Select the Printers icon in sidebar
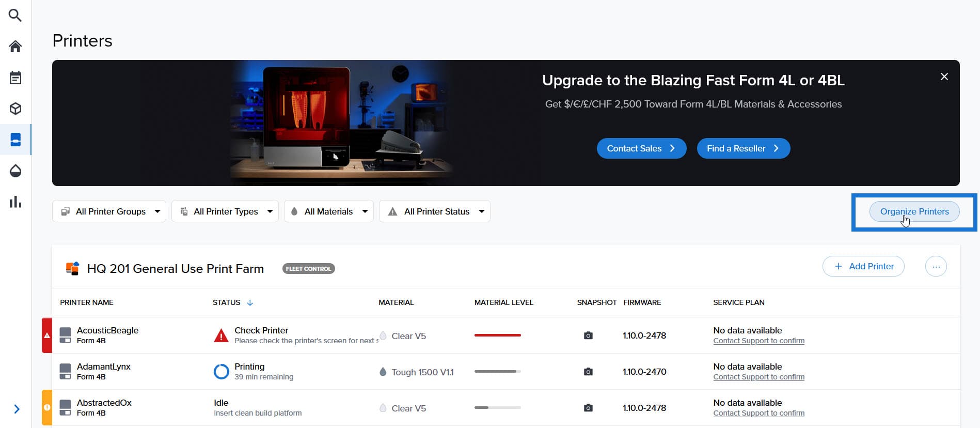 [x=15, y=140]
